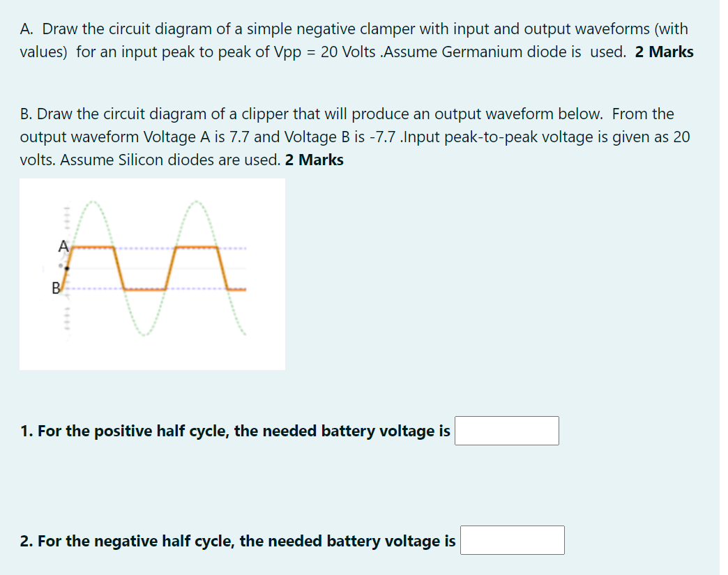Click the negative half cycle question label
728x575 pixels.
[234, 540]
